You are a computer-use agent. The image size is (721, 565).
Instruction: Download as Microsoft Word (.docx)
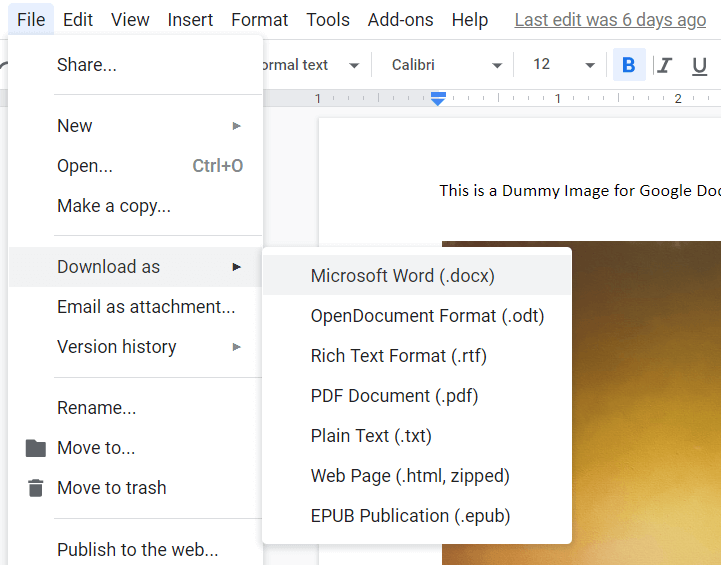click(403, 276)
